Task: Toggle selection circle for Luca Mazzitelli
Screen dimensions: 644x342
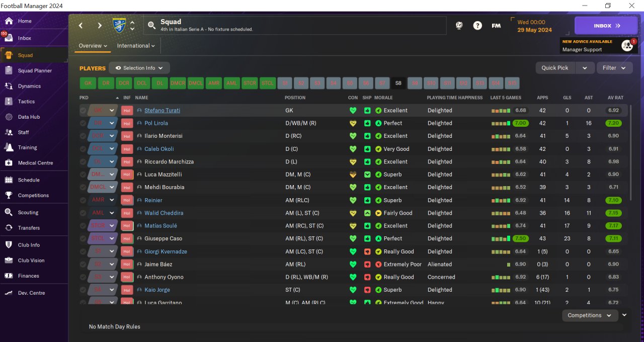Action: (83, 175)
